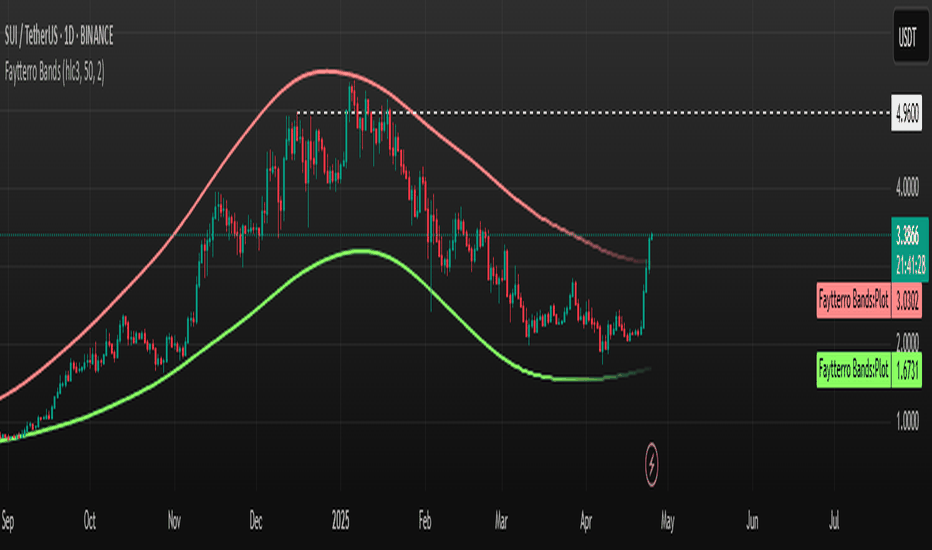Select the SUI / TetherUS symbol title
This screenshot has height=550, width=932.
click(x=58, y=37)
